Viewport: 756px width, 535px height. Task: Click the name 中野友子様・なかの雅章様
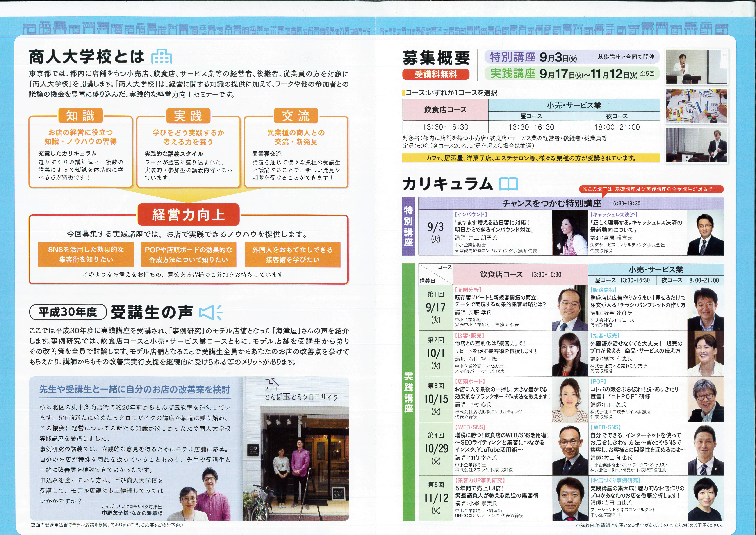(132, 513)
